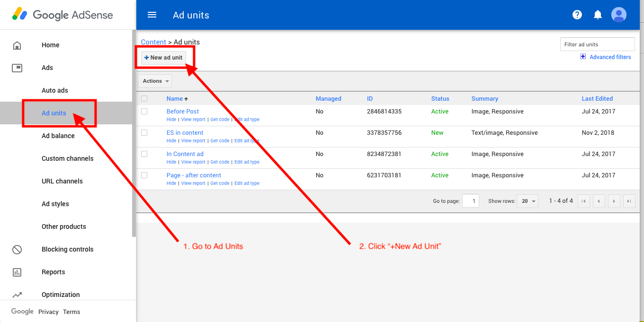The height and width of the screenshot is (322, 644).
Task: Sort table by Managed column
Action: click(328, 99)
